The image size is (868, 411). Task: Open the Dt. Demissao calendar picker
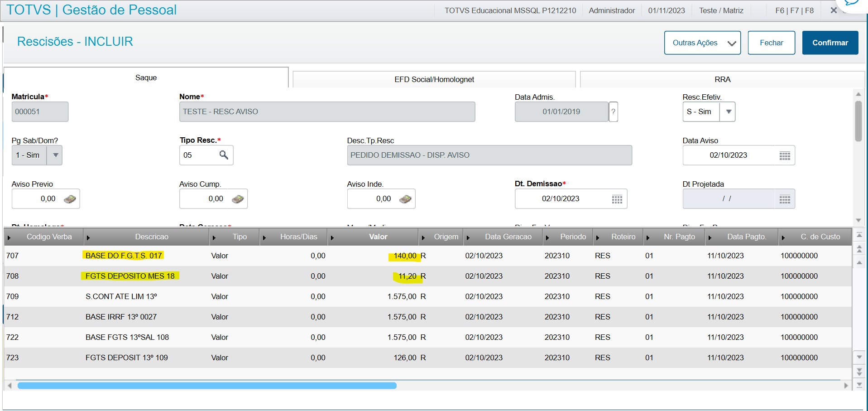point(617,199)
